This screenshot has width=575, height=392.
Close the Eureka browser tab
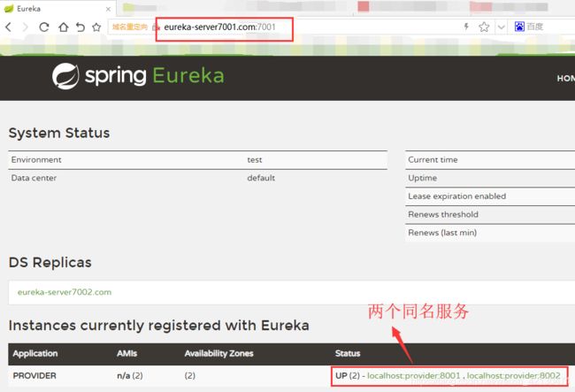[x=108, y=9]
